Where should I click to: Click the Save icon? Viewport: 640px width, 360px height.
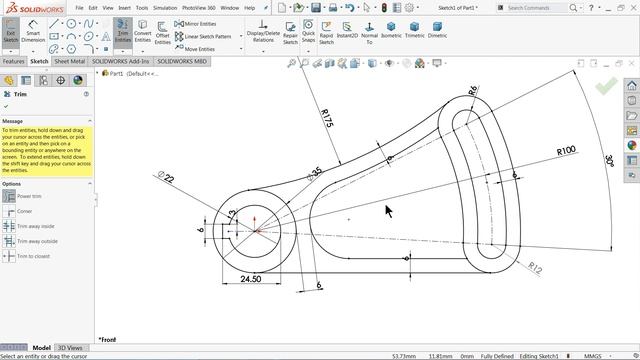click(316, 7)
